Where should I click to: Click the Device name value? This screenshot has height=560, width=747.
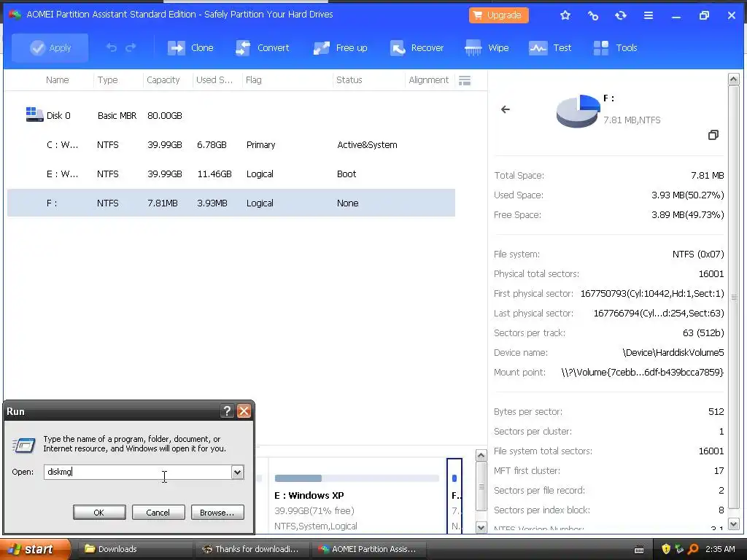tap(673, 353)
